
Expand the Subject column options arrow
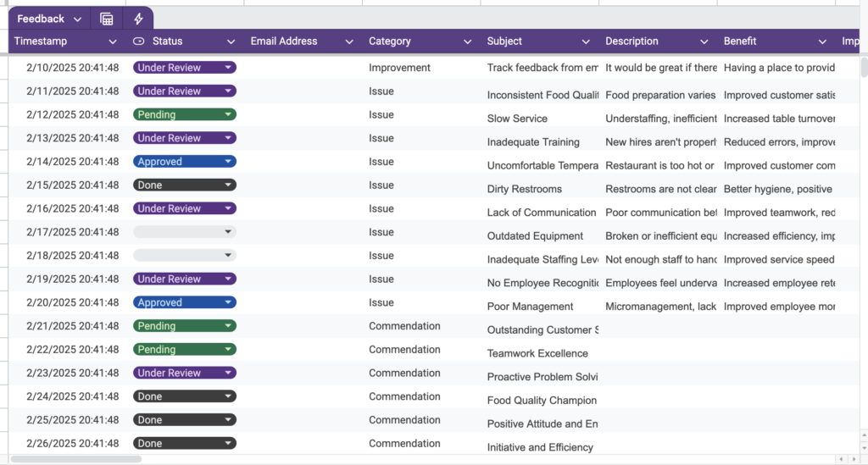coord(586,42)
